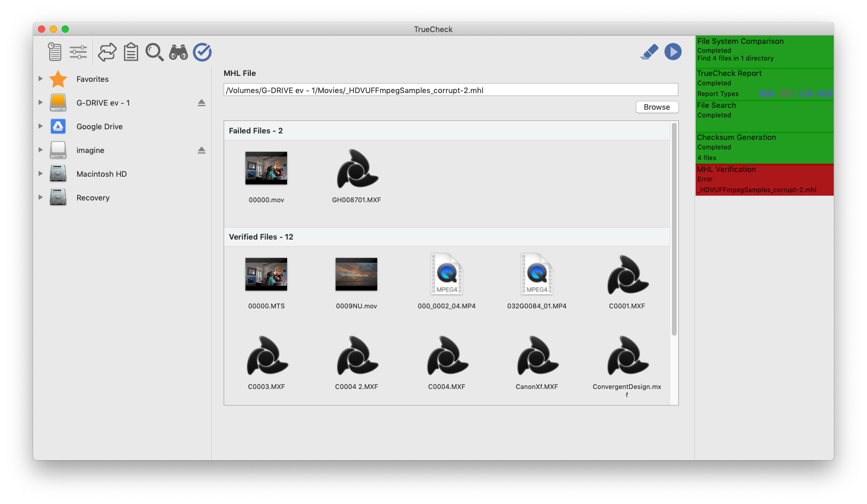Click the Browse button

(657, 107)
